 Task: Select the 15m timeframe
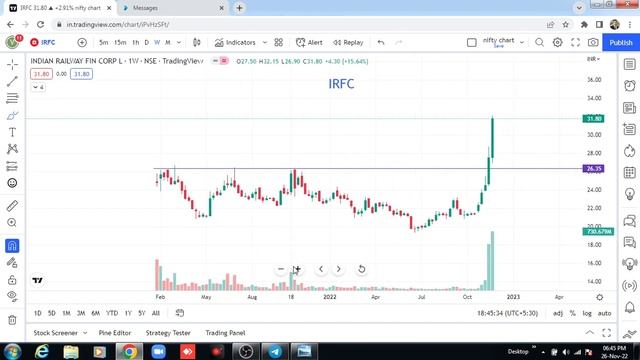click(x=120, y=42)
